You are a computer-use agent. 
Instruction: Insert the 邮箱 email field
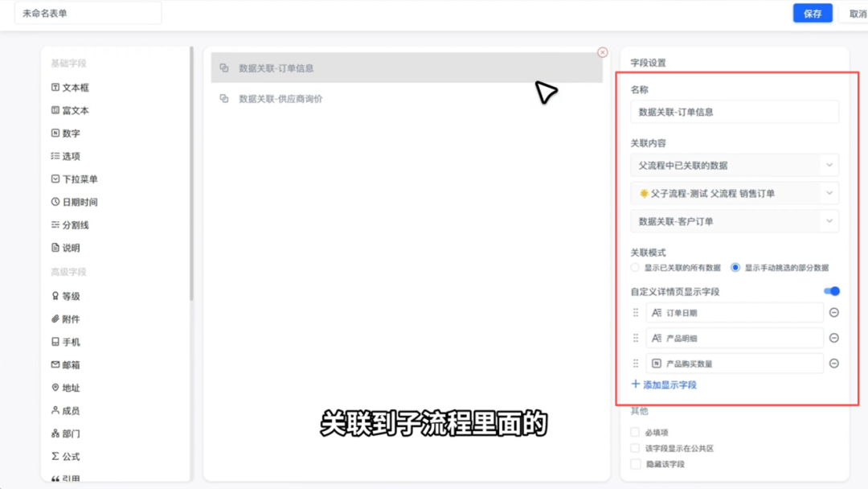pyautogui.click(x=65, y=365)
